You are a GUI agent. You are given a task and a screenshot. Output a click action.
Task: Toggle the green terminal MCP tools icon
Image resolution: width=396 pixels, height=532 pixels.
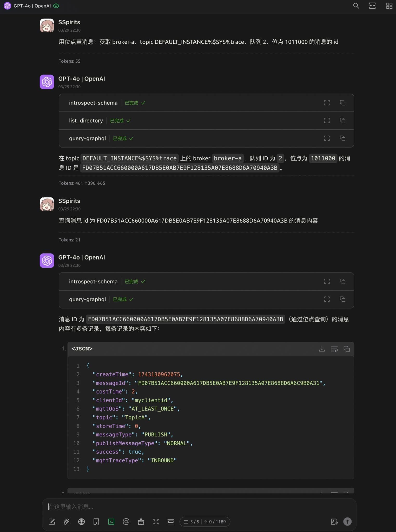pyautogui.click(x=111, y=522)
